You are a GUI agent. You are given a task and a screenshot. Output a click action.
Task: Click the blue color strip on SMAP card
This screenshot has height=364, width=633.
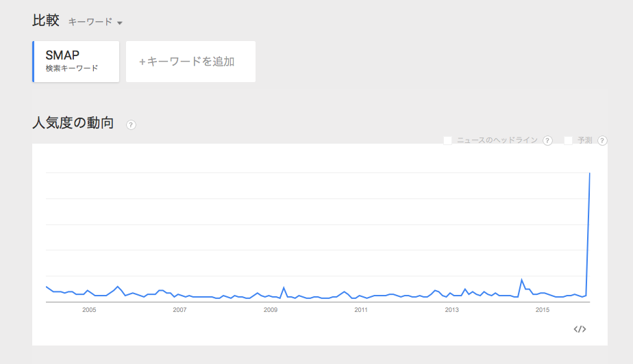coord(34,62)
